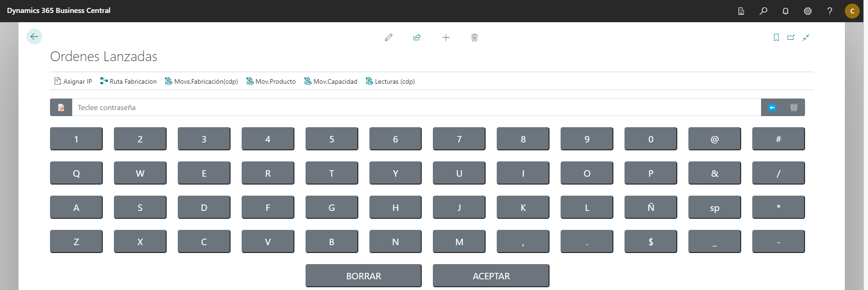Tap the G key

coord(331,207)
